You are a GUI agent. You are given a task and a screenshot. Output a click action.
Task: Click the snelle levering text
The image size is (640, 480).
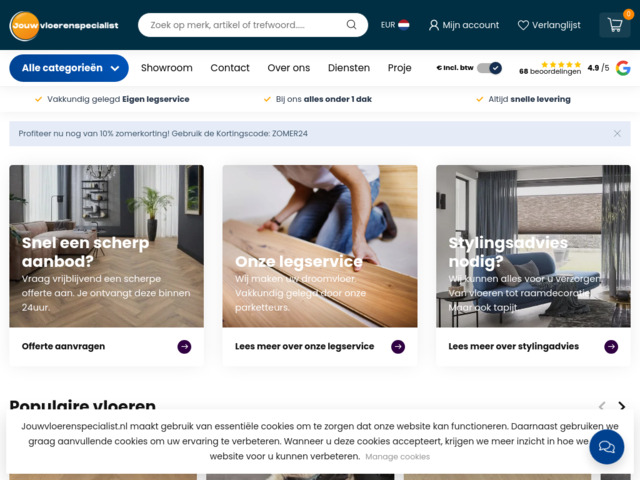pyautogui.click(x=540, y=99)
